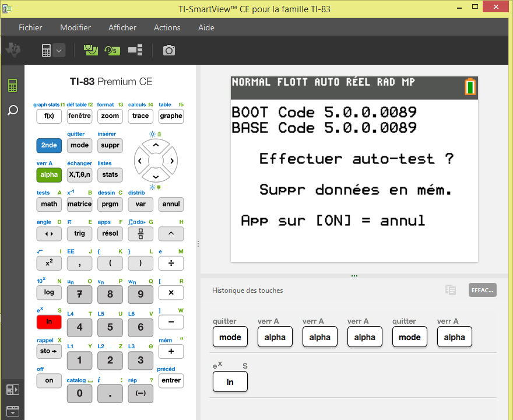Click the down arrow on the direction pad
The image size is (513, 420).
[x=156, y=176]
